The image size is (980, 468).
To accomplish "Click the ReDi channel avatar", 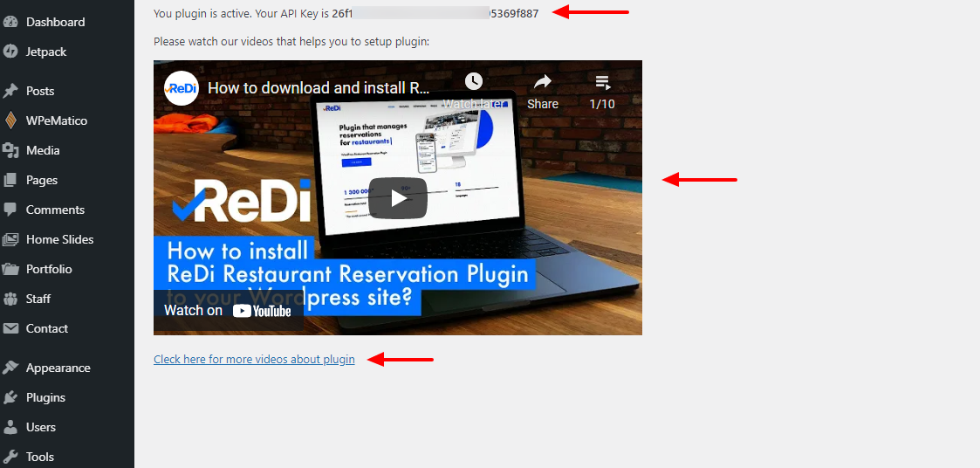I will [182, 88].
